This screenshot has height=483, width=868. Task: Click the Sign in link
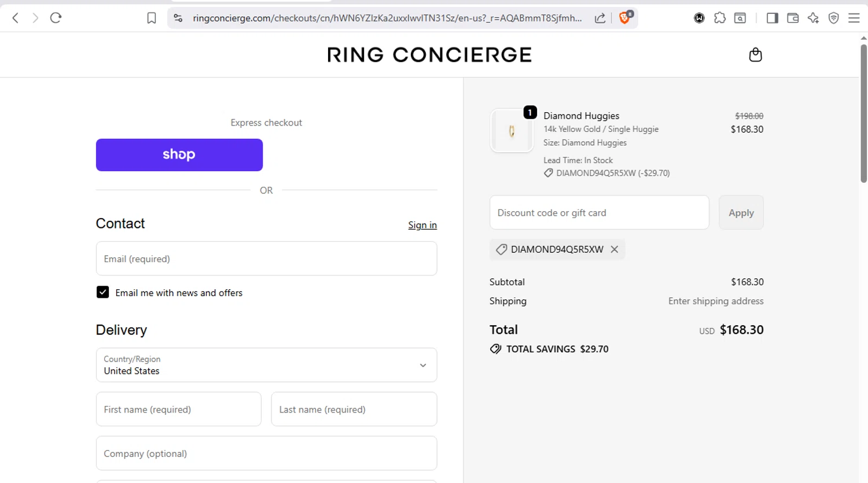(422, 225)
